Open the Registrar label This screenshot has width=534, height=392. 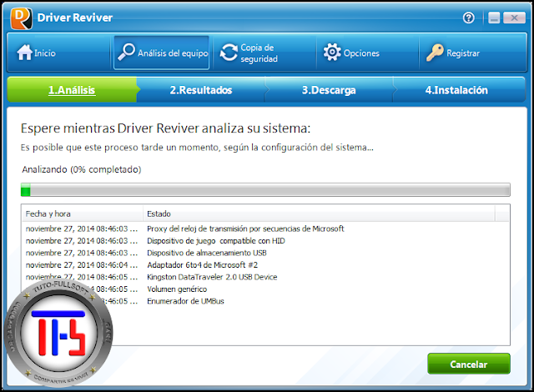(x=463, y=53)
